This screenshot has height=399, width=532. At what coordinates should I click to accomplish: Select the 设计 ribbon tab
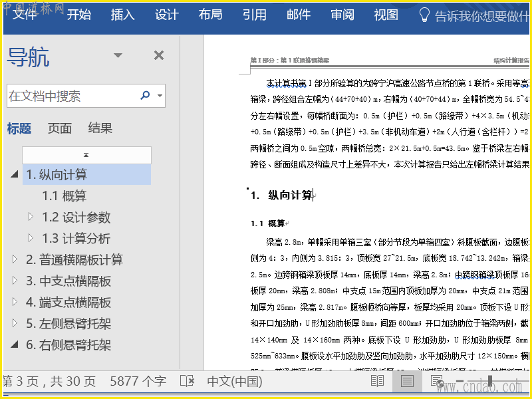[167, 15]
